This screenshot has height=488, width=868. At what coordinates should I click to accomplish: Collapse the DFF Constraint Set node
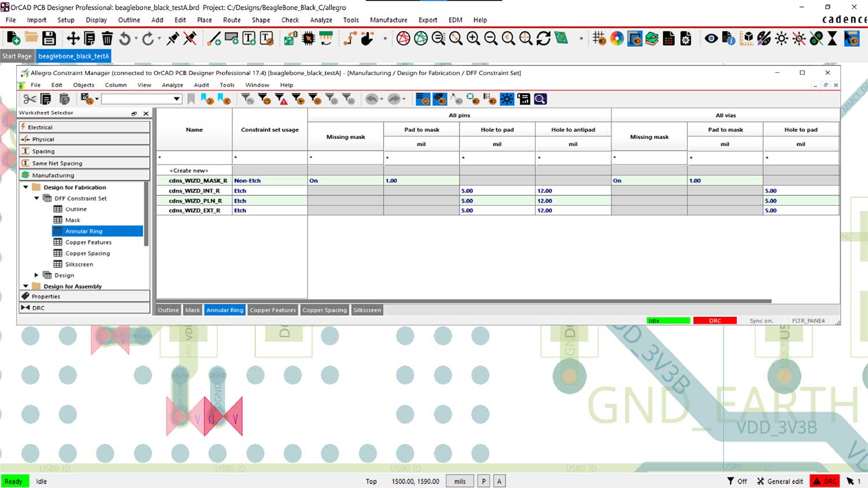36,198
